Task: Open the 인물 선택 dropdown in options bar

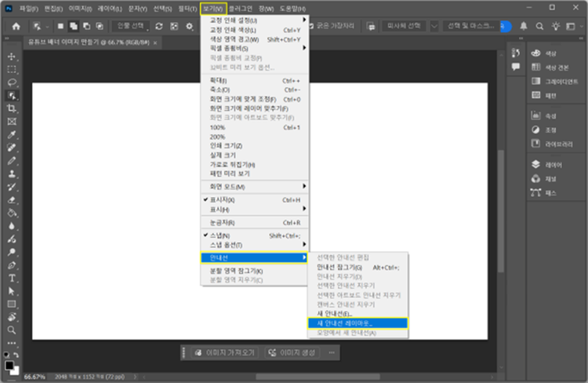Action: point(130,26)
